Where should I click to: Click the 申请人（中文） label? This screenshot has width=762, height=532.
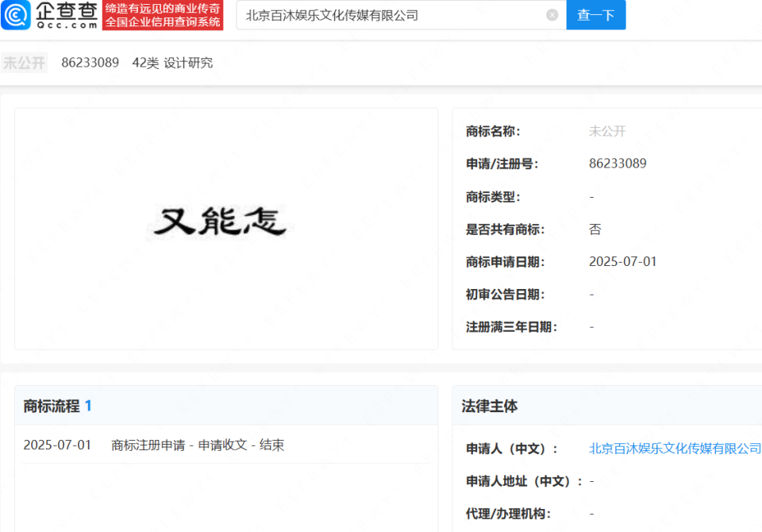click(x=512, y=449)
